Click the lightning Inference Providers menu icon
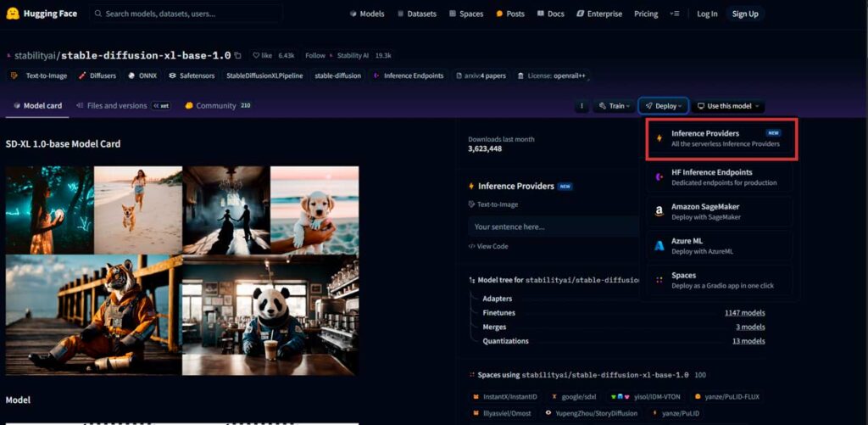 click(x=659, y=138)
